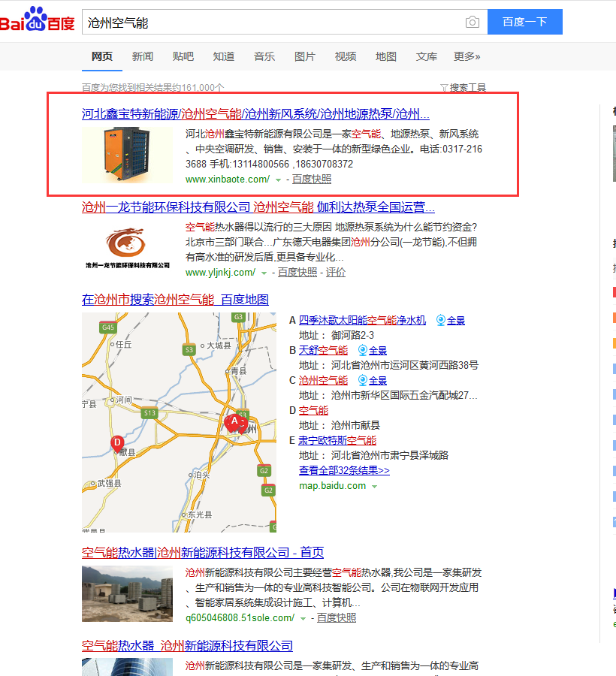Open 在沧州市搜索沧州空气能 百度地图 title
This screenshot has height=676, width=616.
click(x=176, y=300)
